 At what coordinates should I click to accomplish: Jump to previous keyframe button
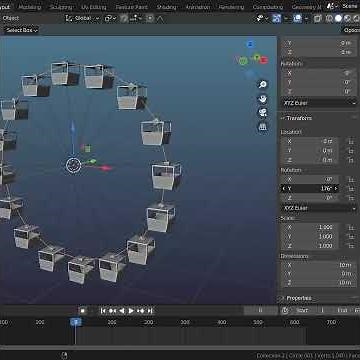[x=112, y=311]
